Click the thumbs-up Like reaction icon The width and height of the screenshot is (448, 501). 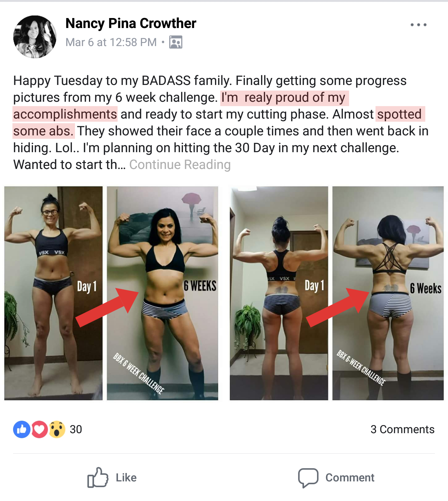[x=21, y=429]
